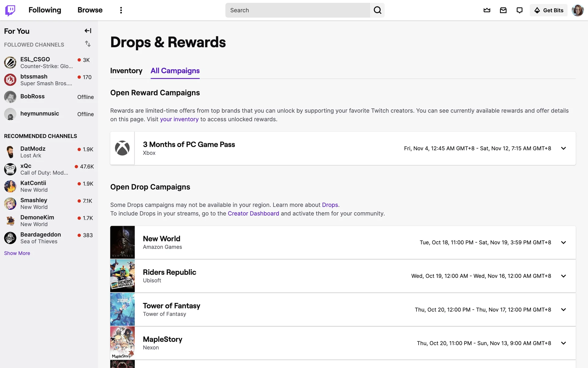
Task: Expand the MapleStory campaign chevron
Action: pyautogui.click(x=563, y=343)
